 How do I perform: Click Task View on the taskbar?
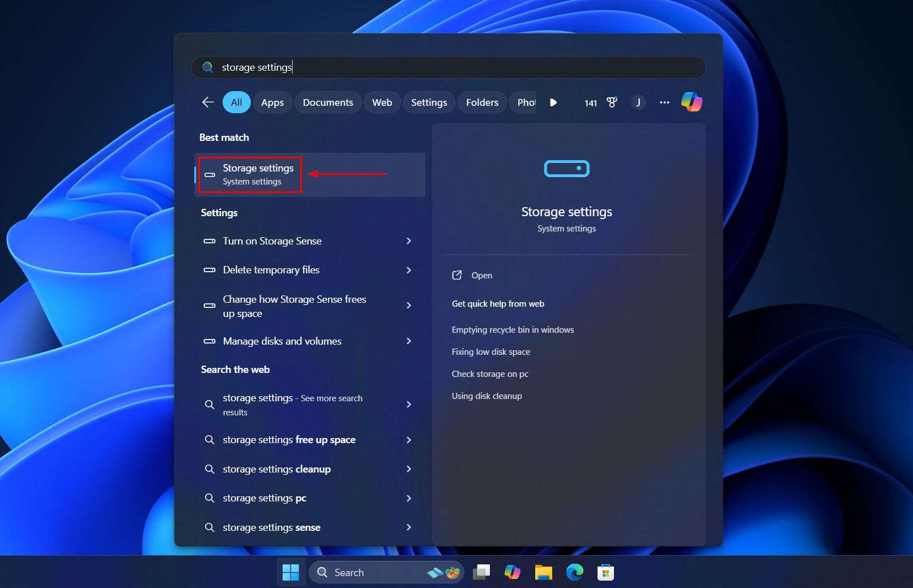(481, 572)
